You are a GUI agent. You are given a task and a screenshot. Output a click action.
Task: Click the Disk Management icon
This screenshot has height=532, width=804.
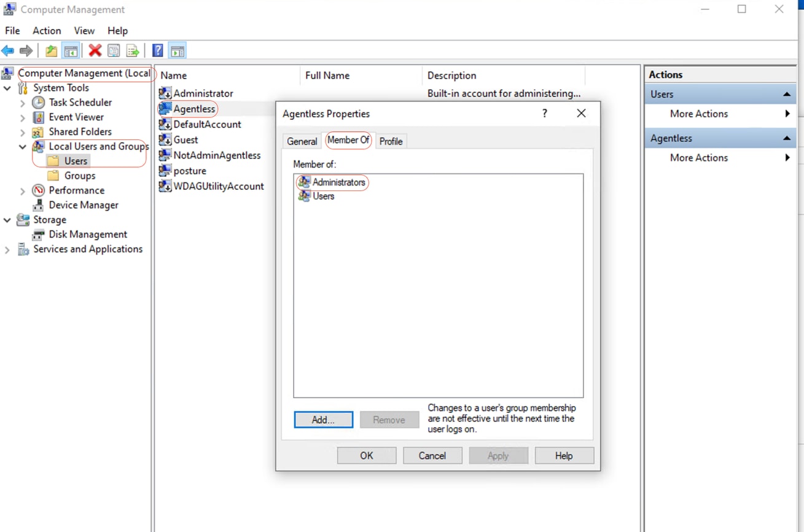pos(39,235)
